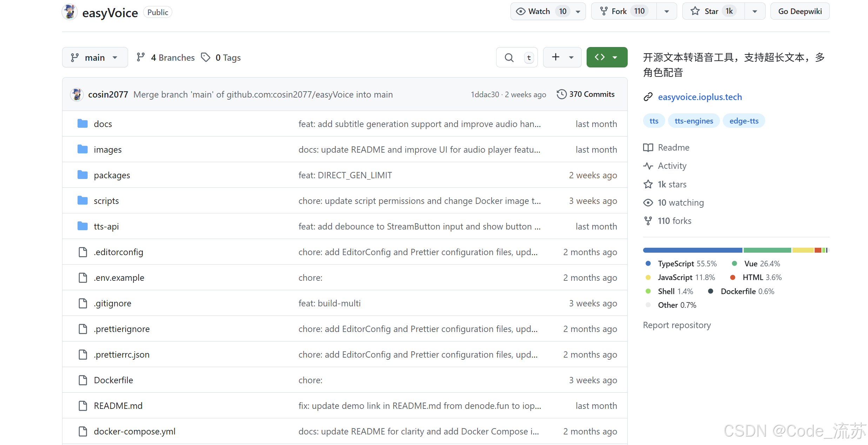Click the Activity pulse icon
Viewport: 868px width, 445px height.
pyautogui.click(x=648, y=166)
